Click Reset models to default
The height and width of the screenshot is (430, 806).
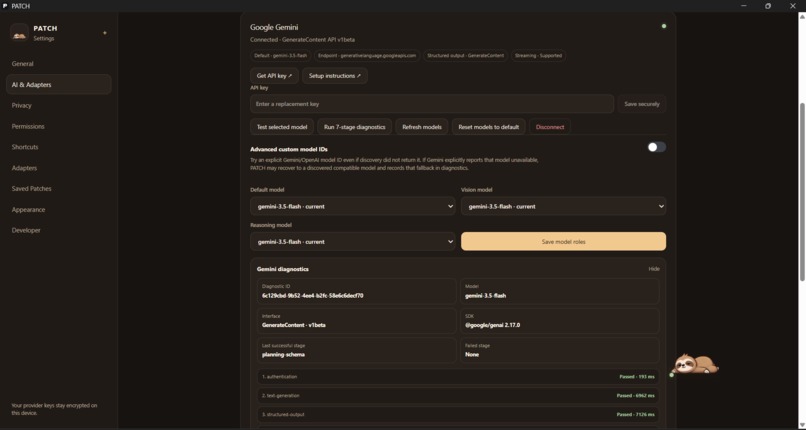(488, 127)
